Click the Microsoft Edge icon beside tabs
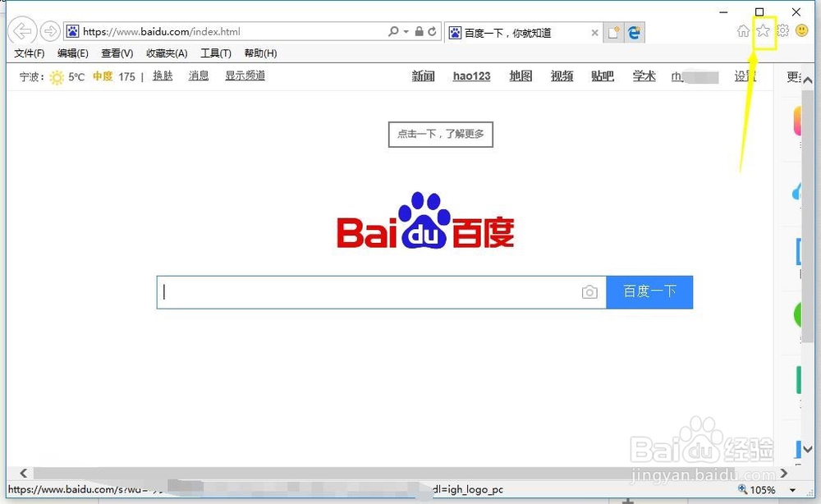This screenshot has height=504, width=821. [634, 33]
